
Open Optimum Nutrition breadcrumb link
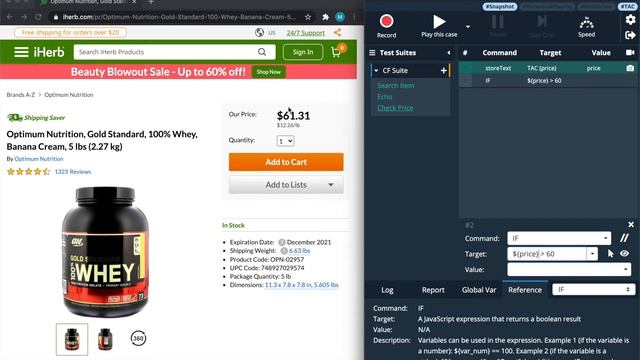tap(69, 95)
